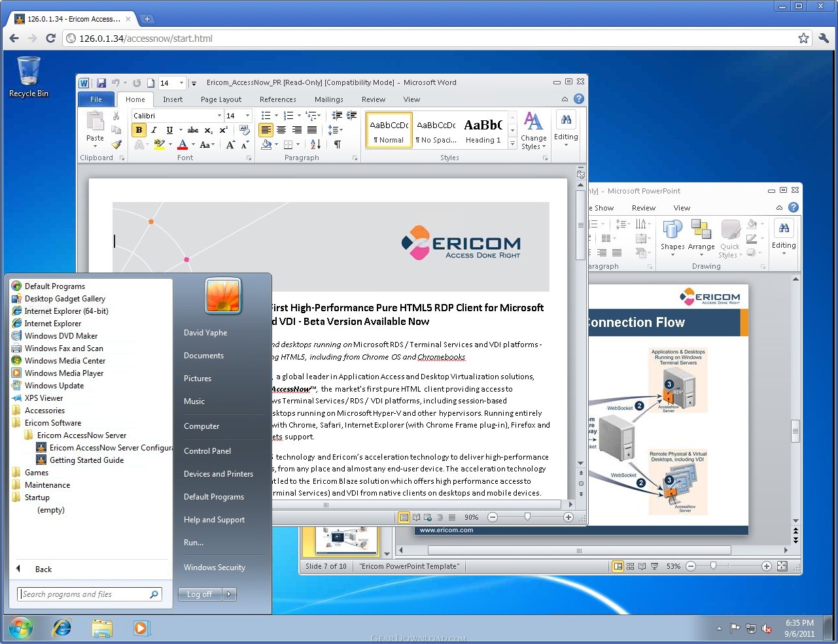Screen dimensions: 838x644
Task: Click the Decrease Indent icon
Action: 337,116
